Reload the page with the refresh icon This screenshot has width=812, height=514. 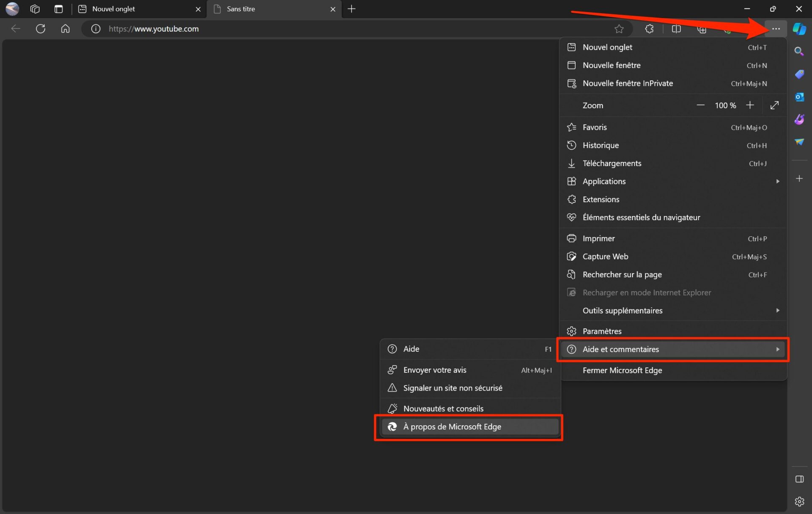pyautogui.click(x=41, y=29)
